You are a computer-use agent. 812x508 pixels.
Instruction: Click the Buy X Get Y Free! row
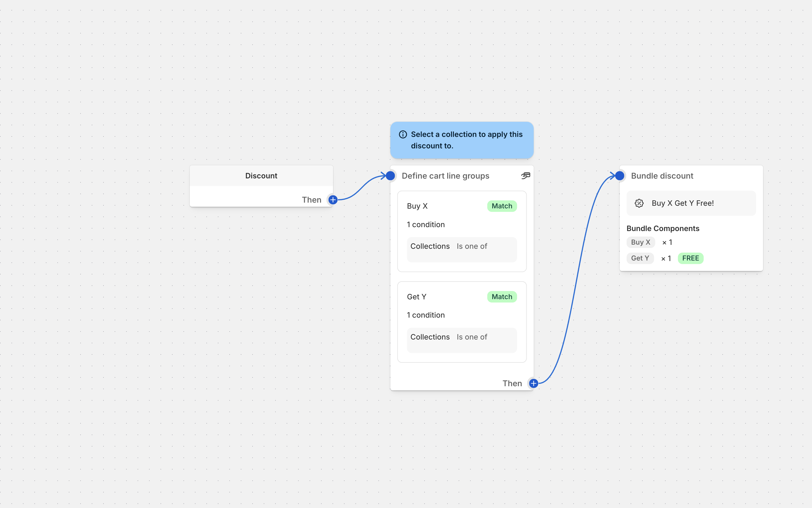click(x=691, y=203)
